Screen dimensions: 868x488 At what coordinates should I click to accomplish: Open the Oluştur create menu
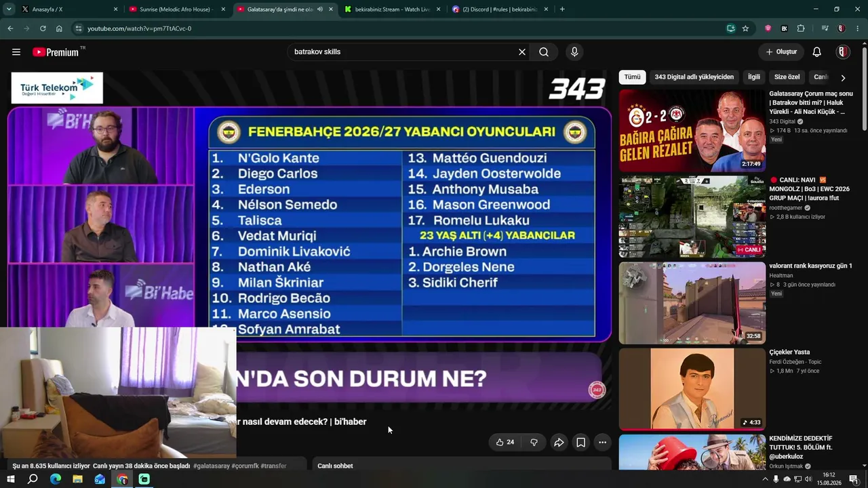tap(781, 52)
